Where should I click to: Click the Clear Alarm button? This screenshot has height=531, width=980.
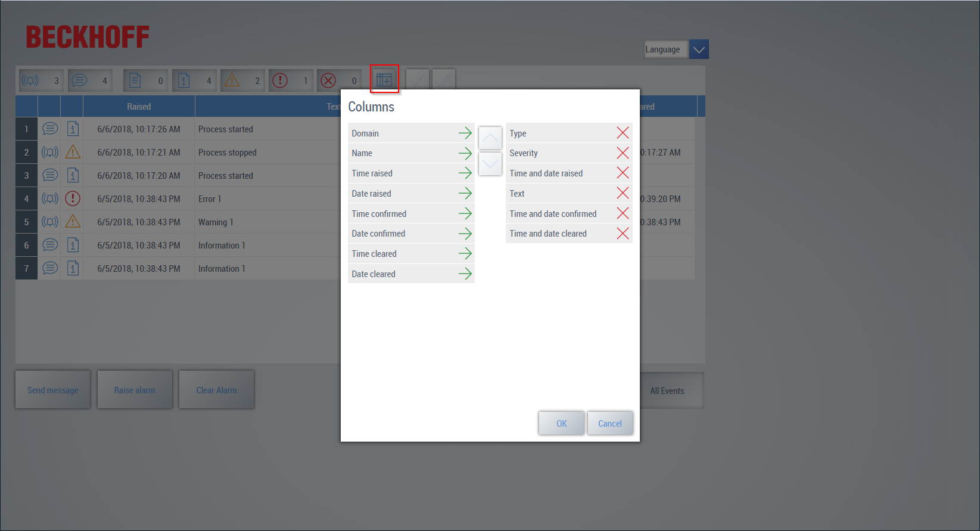(x=216, y=390)
